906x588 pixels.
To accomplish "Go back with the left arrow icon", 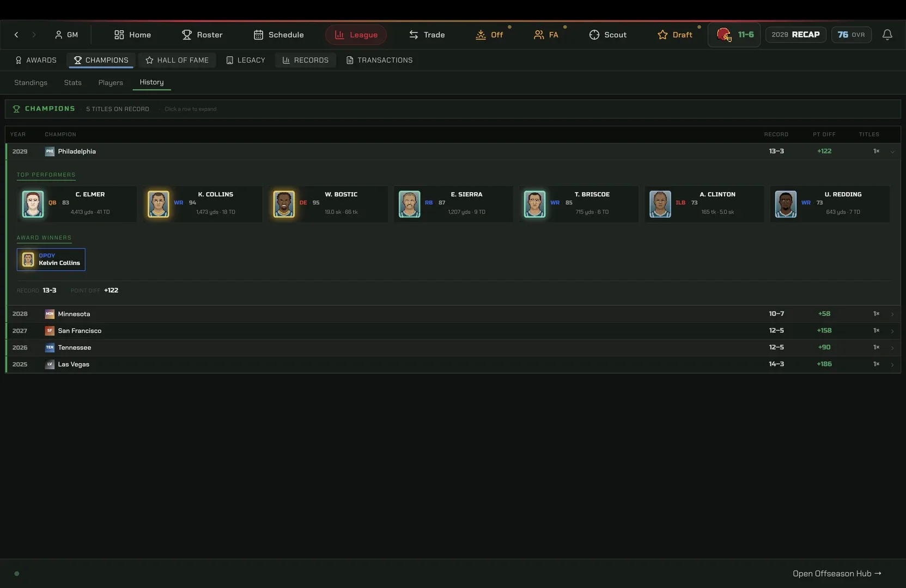I will click(16, 35).
